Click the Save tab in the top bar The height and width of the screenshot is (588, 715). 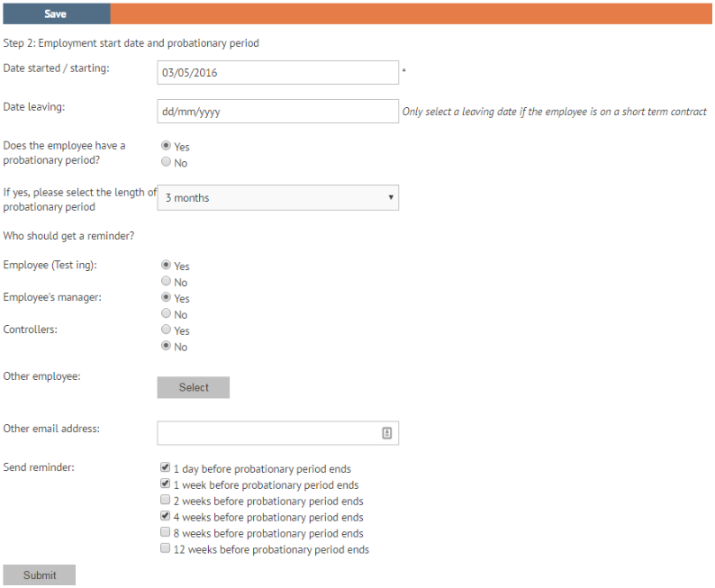[x=56, y=14]
